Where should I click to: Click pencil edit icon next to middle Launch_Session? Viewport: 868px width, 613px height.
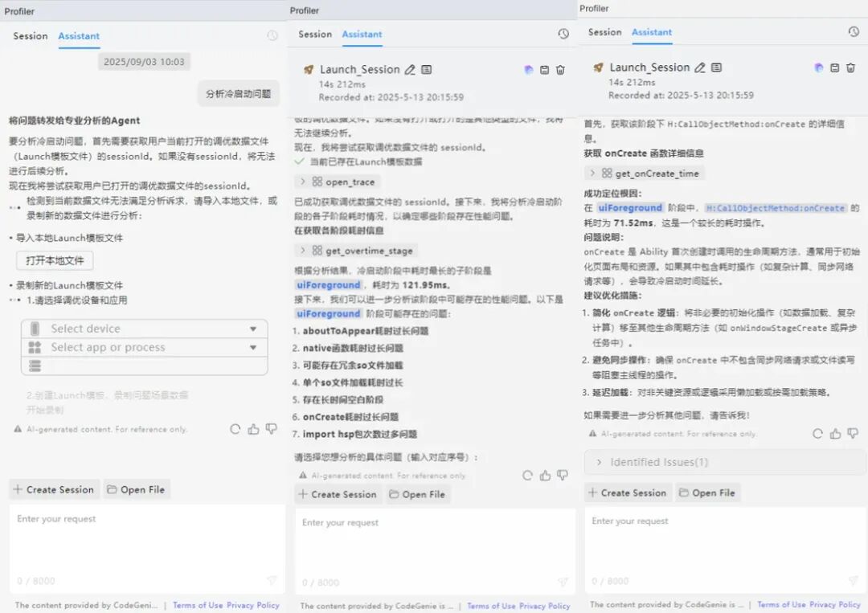[x=410, y=70]
